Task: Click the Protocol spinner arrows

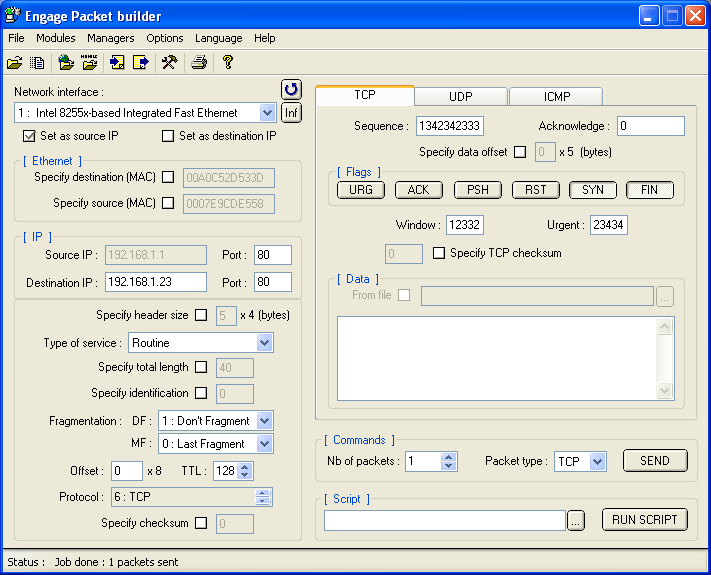Action: (x=263, y=497)
